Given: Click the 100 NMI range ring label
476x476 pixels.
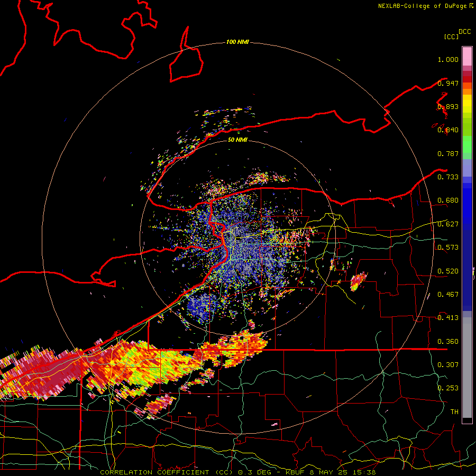Looking at the screenshot, I should coord(237,42).
